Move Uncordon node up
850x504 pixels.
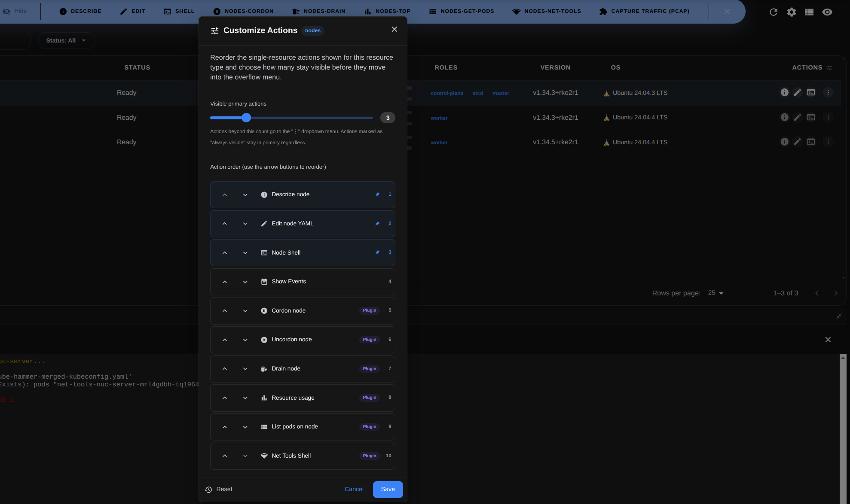[224, 340]
